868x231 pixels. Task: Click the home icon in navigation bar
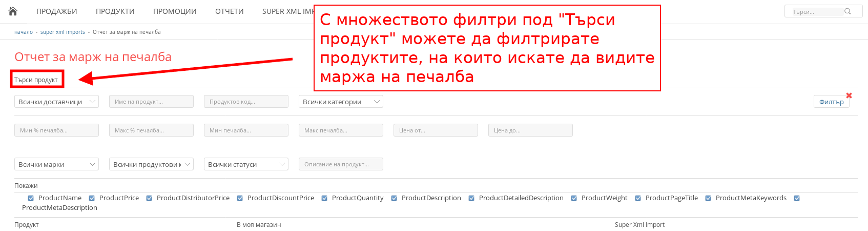click(x=13, y=11)
